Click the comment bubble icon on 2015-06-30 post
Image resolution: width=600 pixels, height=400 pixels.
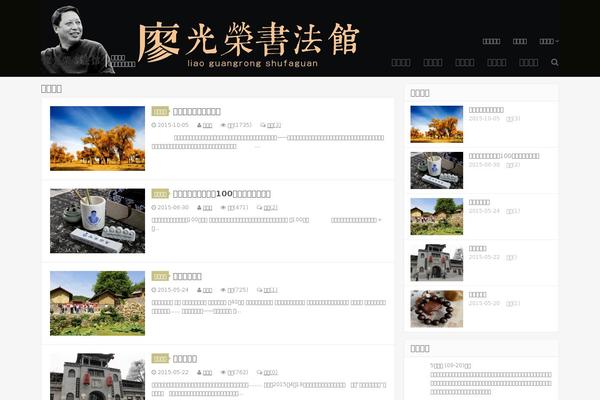(260, 207)
